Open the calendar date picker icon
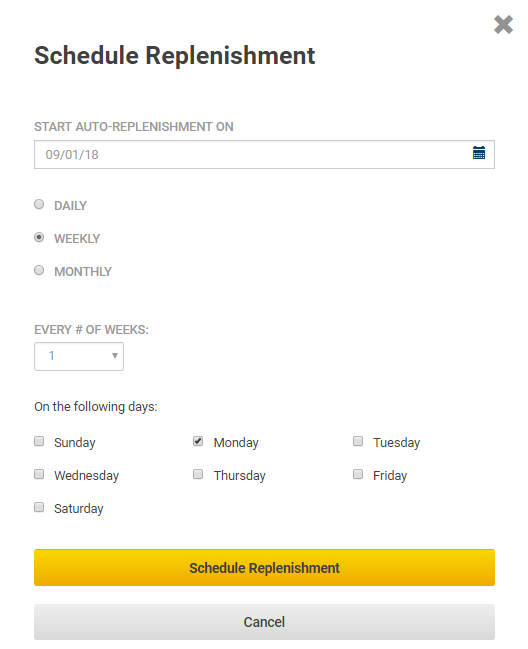 pyautogui.click(x=479, y=153)
